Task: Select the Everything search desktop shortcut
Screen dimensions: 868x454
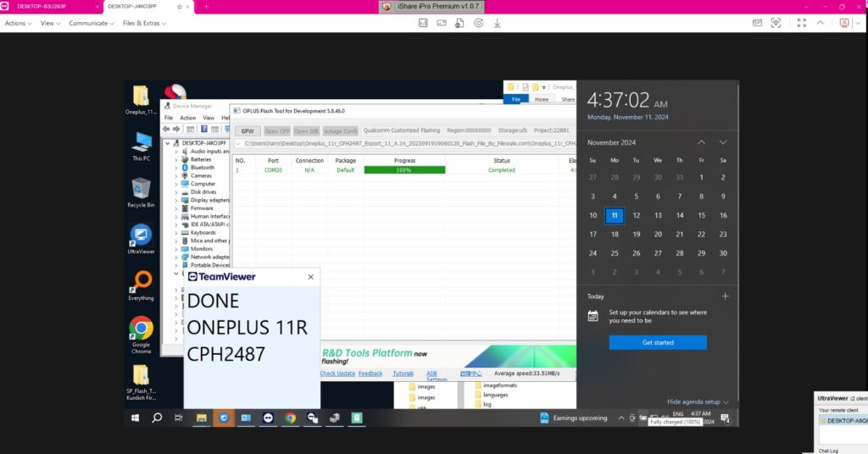Action: pos(141,285)
